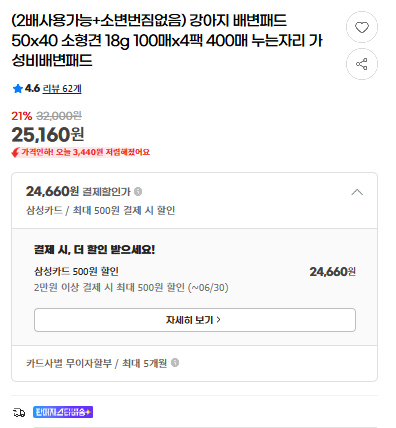Click the 판매자스타배송 badge

tap(63, 412)
